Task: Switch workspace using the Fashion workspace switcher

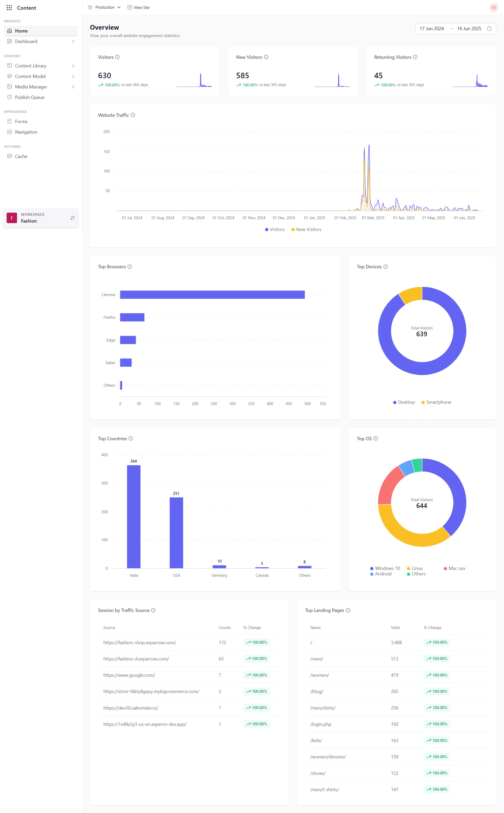Action: [72, 218]
